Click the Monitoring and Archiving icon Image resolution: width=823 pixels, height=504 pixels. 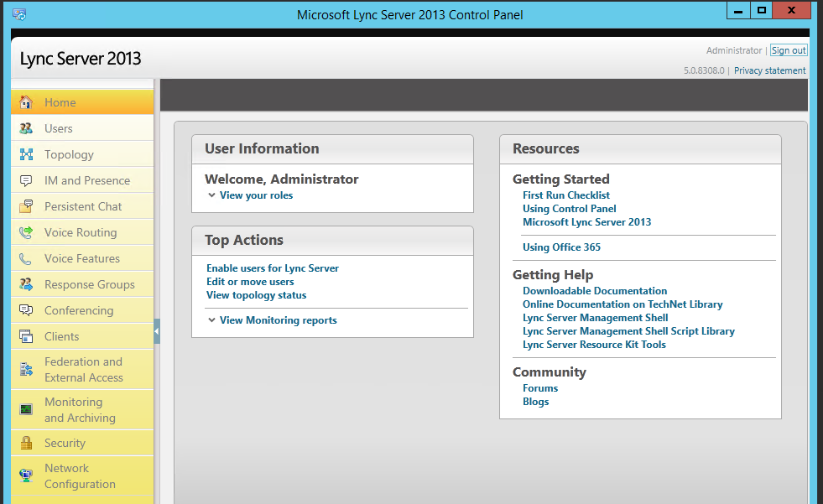click(26, 409)
